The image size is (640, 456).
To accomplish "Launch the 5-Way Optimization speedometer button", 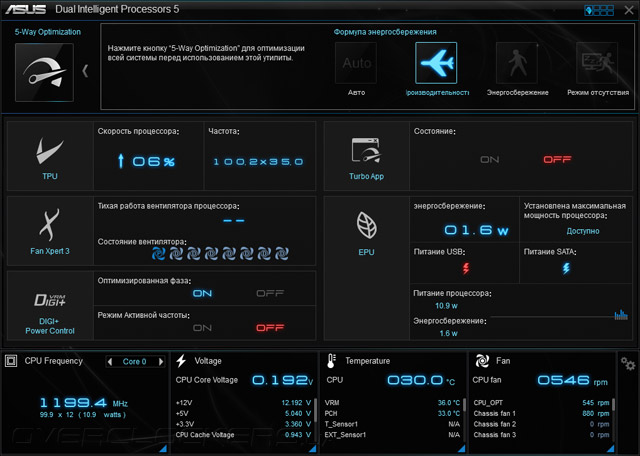I will (44, 72).
